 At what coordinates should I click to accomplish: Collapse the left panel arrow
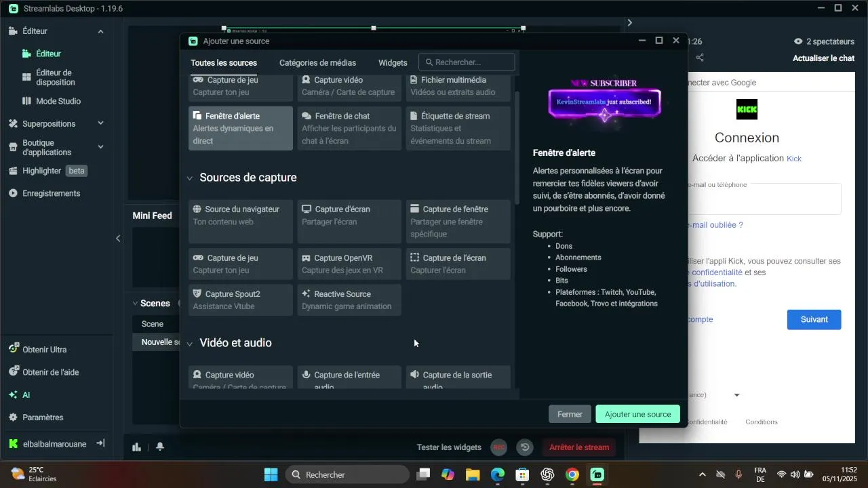[x=118, y=238]
